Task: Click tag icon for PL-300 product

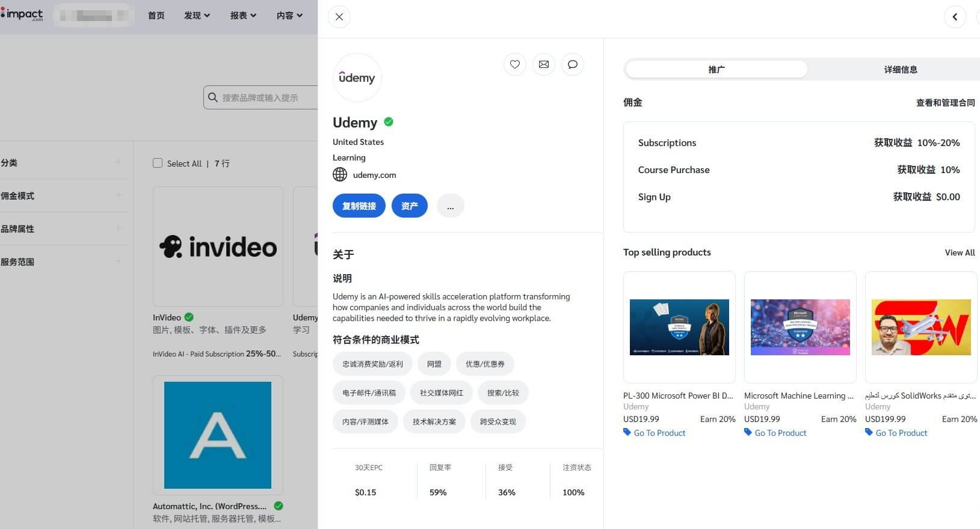Action: coord(627,432)
